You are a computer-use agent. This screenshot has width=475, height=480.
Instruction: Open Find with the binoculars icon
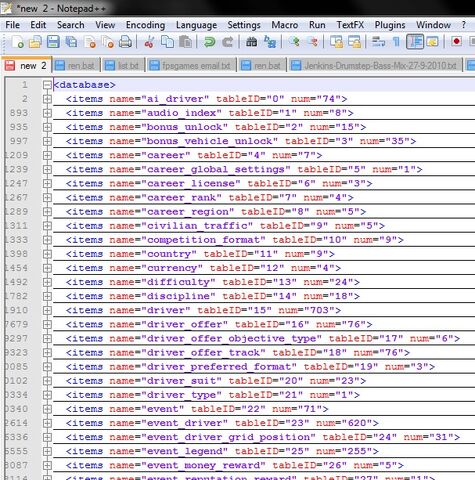pos(251,42)
